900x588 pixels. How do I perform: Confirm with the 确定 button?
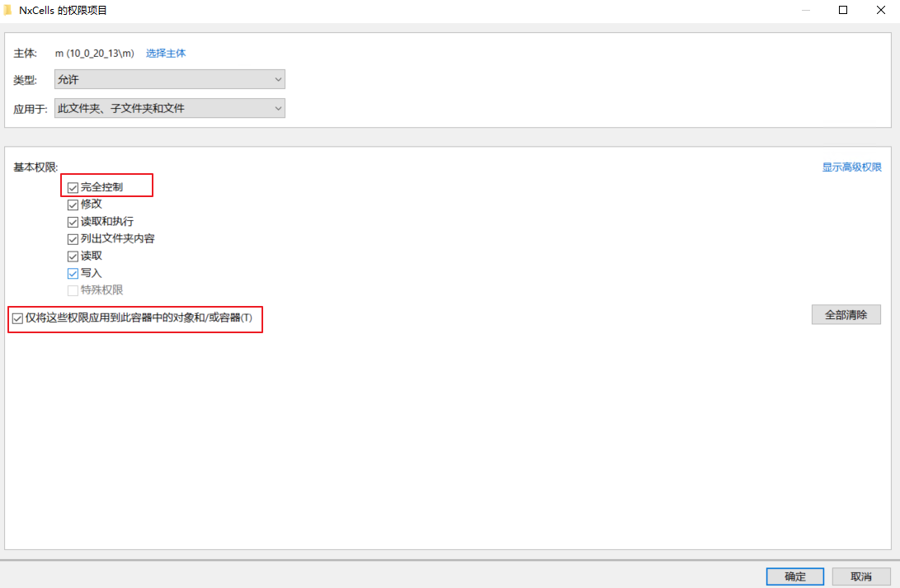795,576
